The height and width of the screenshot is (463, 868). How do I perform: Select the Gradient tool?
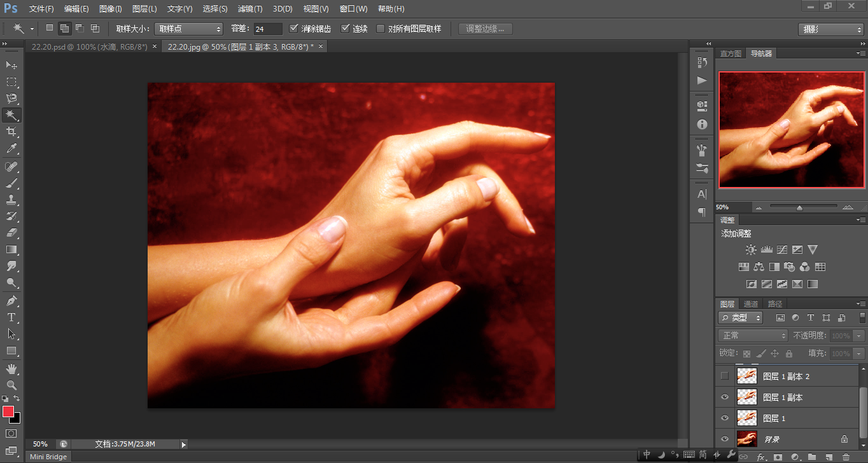(11, 249)
